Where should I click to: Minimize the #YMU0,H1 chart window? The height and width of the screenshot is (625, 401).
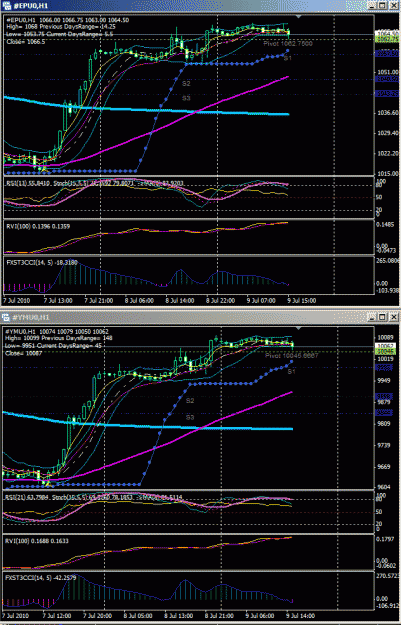coord(372,317)
